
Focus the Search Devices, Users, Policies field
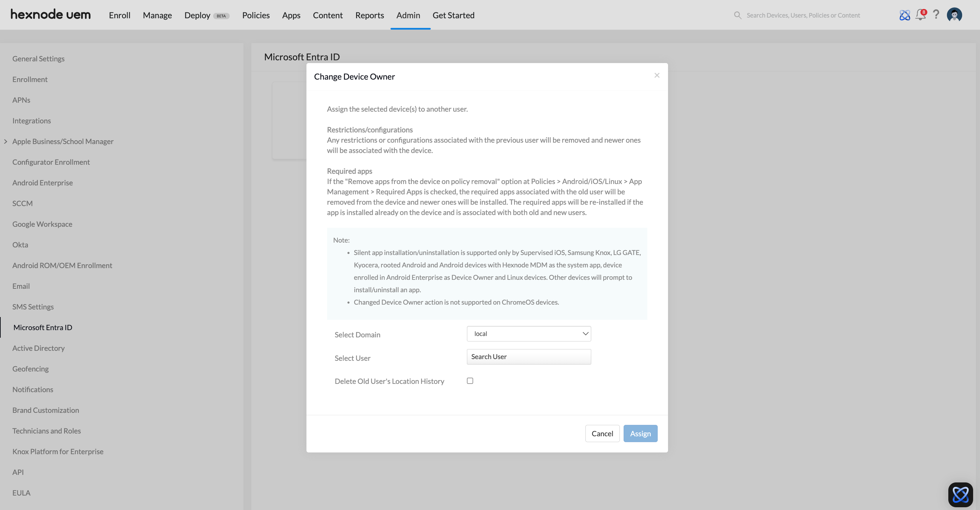coord(803,15)
